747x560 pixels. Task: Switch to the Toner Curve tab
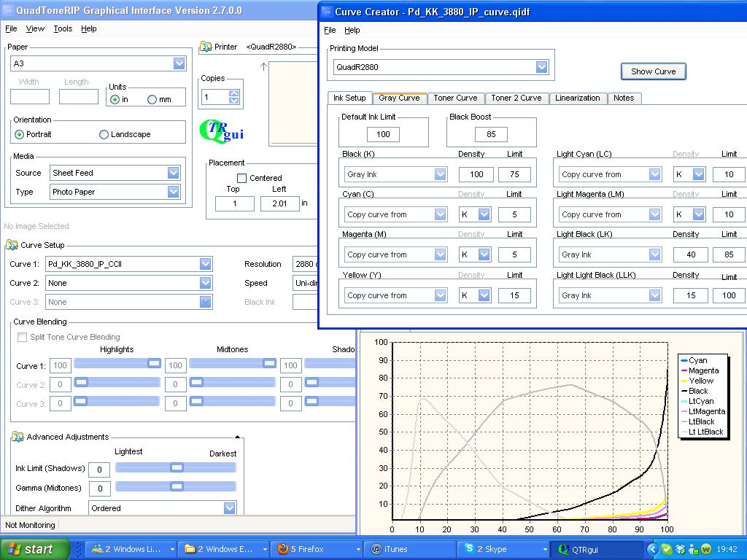point(455,98)
